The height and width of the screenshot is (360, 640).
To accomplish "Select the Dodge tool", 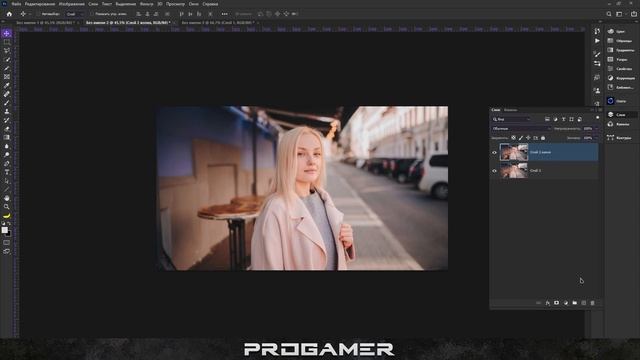I will click(7, 155).
